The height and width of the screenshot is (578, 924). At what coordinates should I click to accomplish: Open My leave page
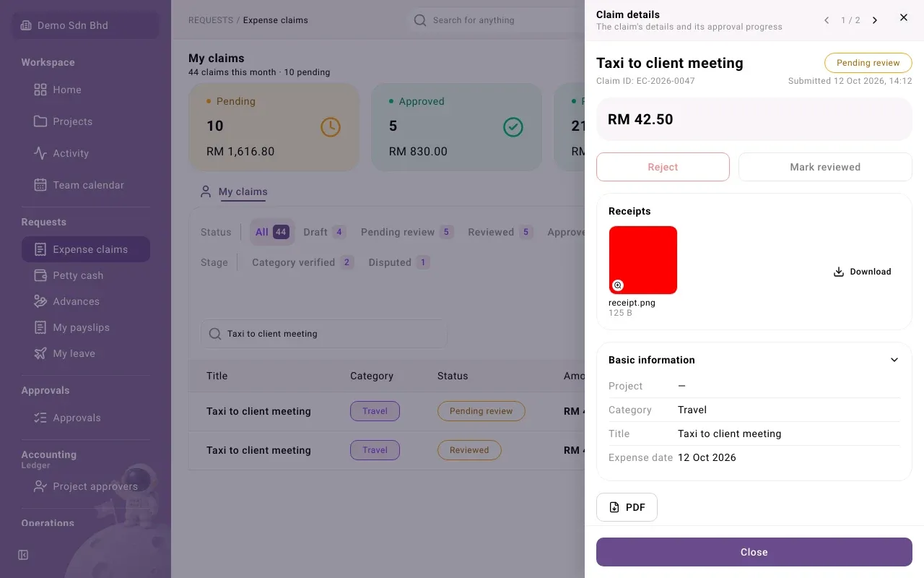coord(86,353)
